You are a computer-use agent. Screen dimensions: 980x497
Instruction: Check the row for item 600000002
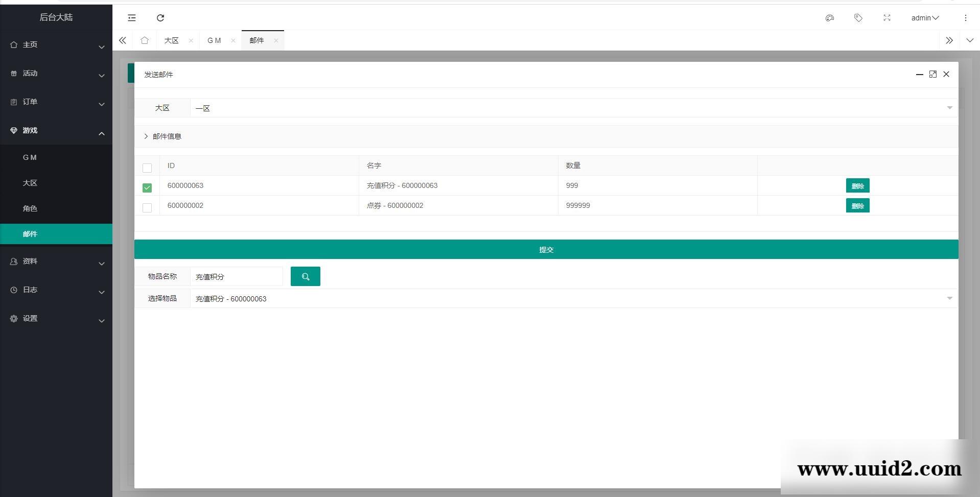147,207
